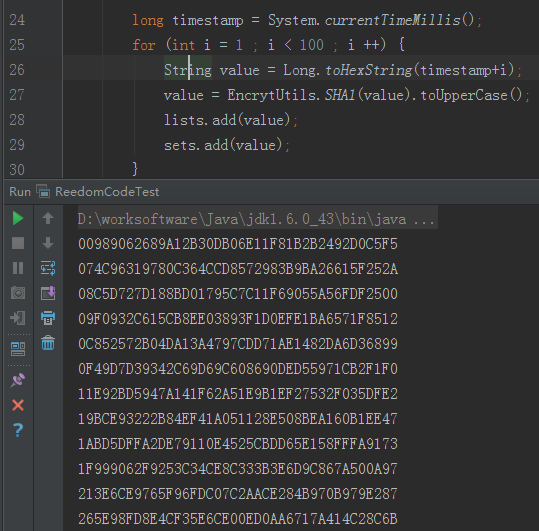This screenshot has height=531, width=539.
Task: Print the console output
Action: [48, 318]
